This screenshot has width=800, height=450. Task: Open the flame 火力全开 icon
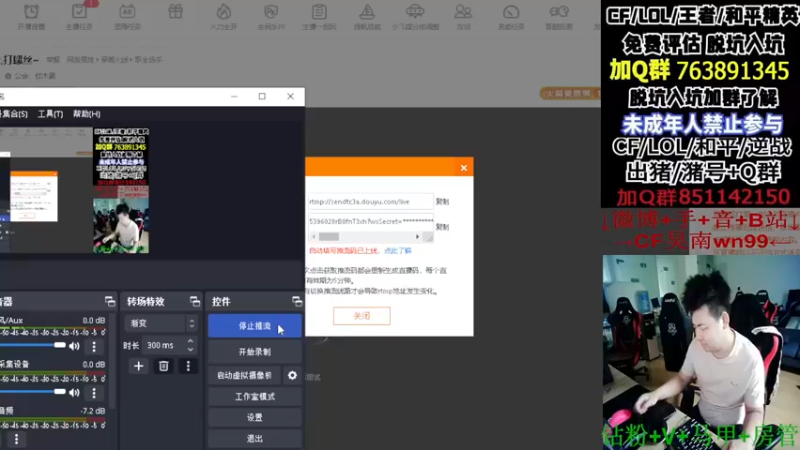pyautogui.click(x=223, y=16)
